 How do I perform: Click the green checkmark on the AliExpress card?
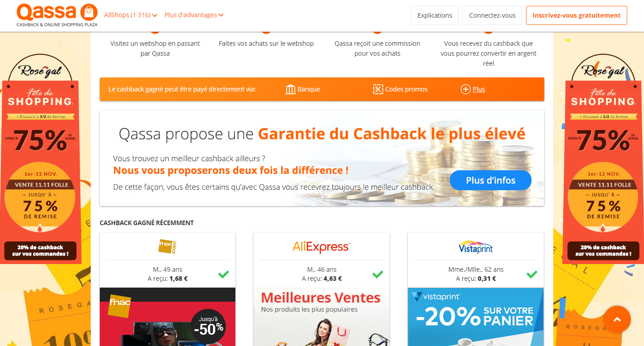378,274
